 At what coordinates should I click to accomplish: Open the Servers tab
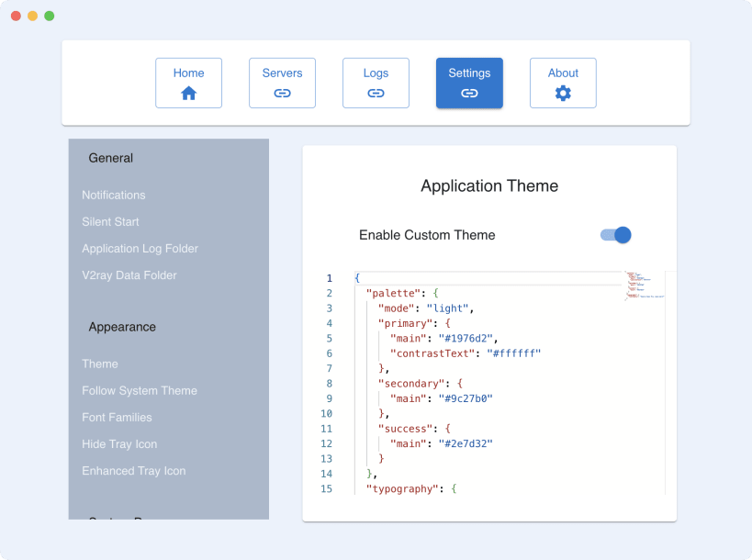[x=282, y=83]
